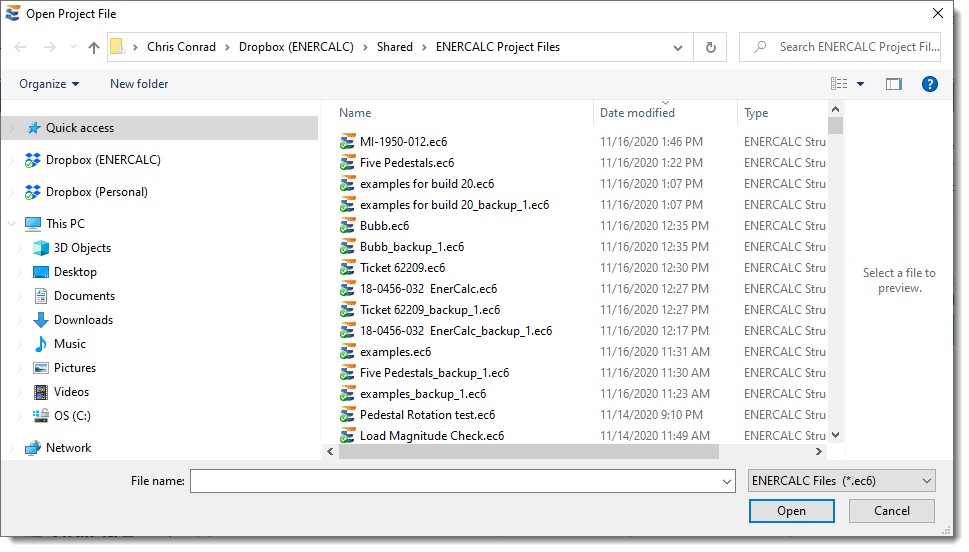Click the Refresh folder icon
This screenshot has height=552, width=969.
[x=710, y=47]
